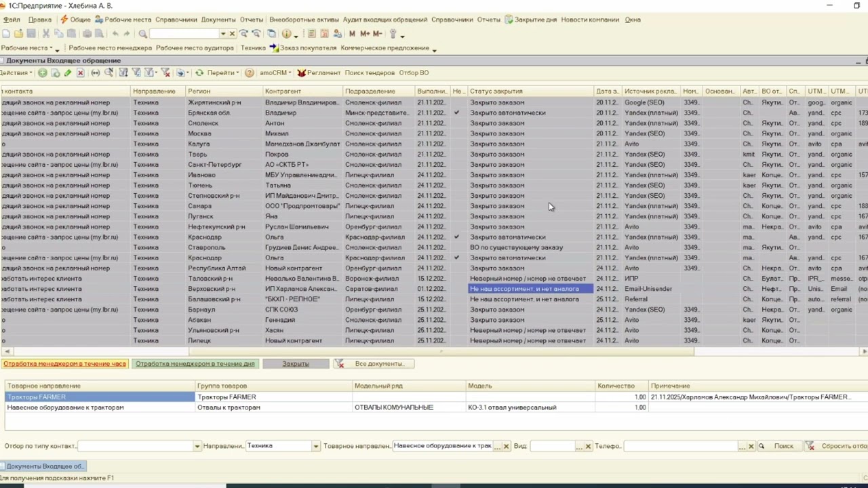Toggle 'Не...' cell in Ставрополь row
Image resolution: width=868 pixels, height=488 pixels.
[x=459, y=247]
